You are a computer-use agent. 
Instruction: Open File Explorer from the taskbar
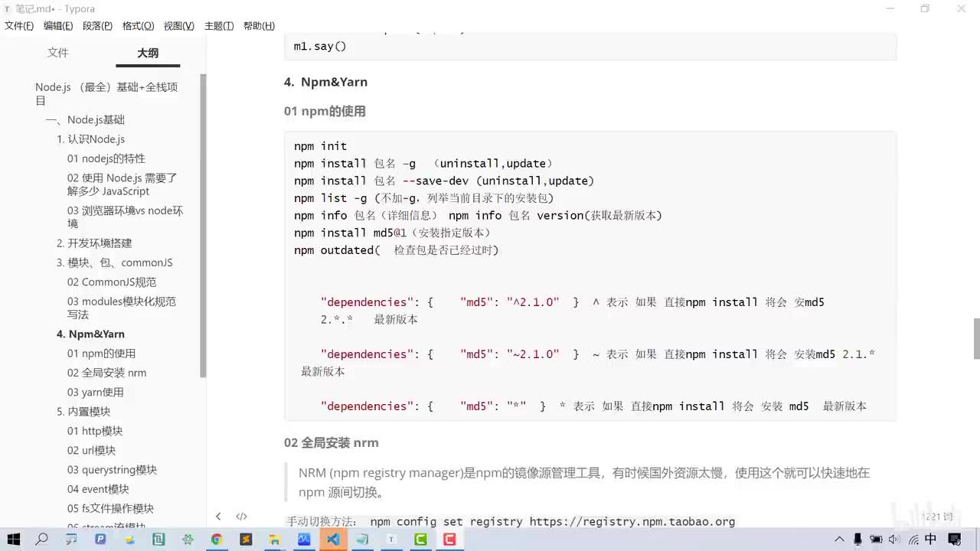tap(275, 540)
